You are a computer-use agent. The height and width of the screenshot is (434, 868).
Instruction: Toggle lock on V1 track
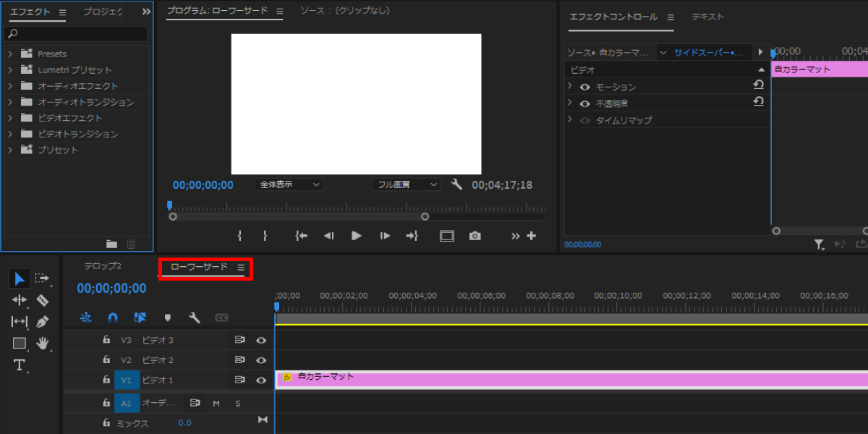pos(106,379)
